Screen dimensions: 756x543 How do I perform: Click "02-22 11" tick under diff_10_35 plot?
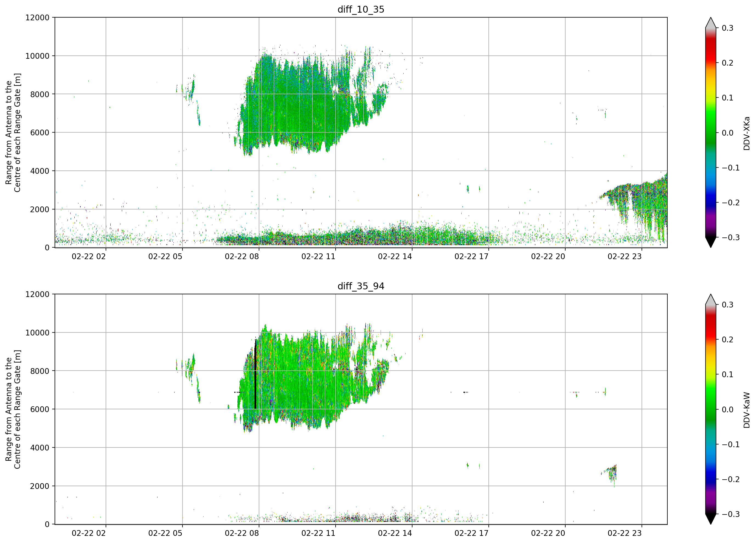[318, 256]
